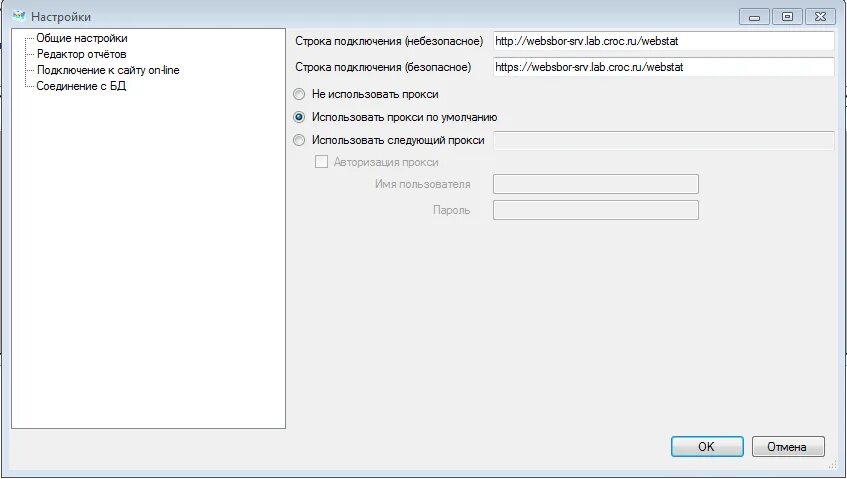847x479 pixels.
Task: Open Подключение к сайту on-line settings
Action: (108, 70)
